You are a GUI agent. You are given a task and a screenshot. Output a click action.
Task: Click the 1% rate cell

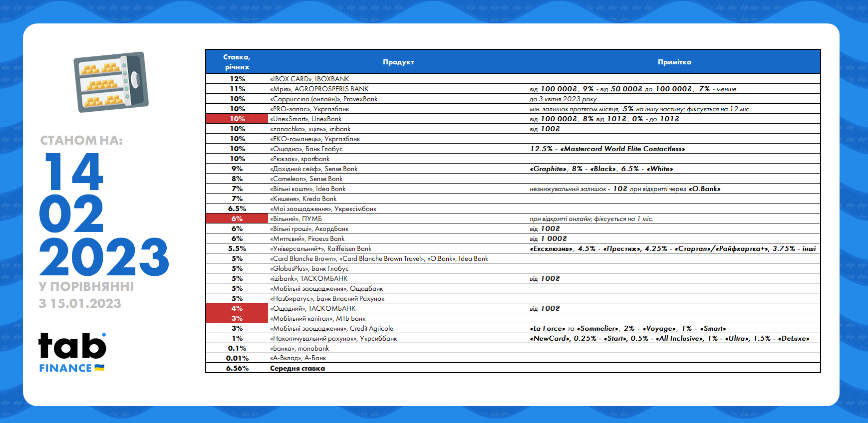pos(237,338)
